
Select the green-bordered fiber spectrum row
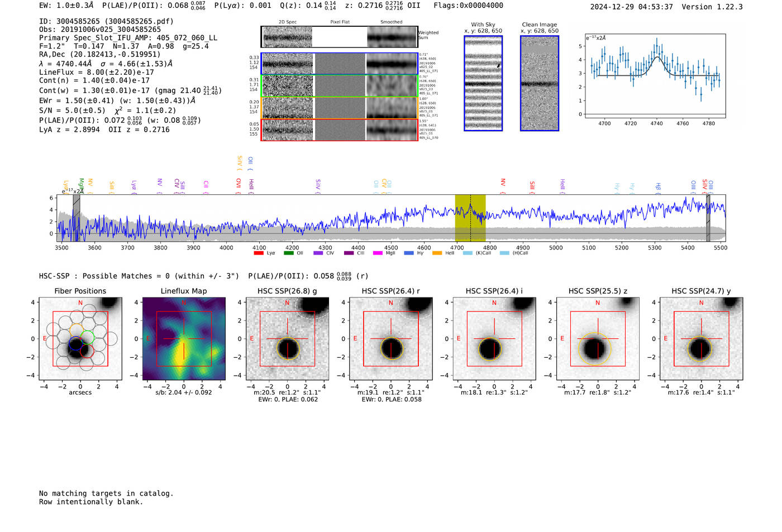pos(339,86)
